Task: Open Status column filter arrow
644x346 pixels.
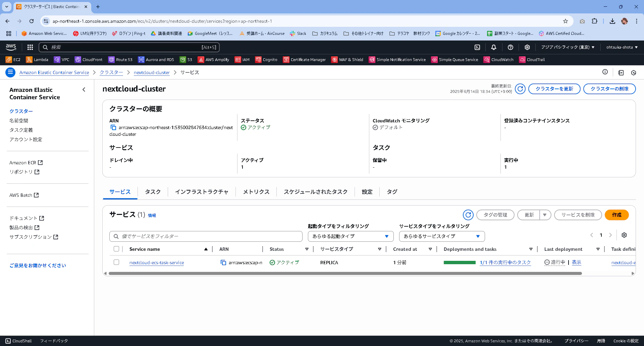Action: [307, 249]
